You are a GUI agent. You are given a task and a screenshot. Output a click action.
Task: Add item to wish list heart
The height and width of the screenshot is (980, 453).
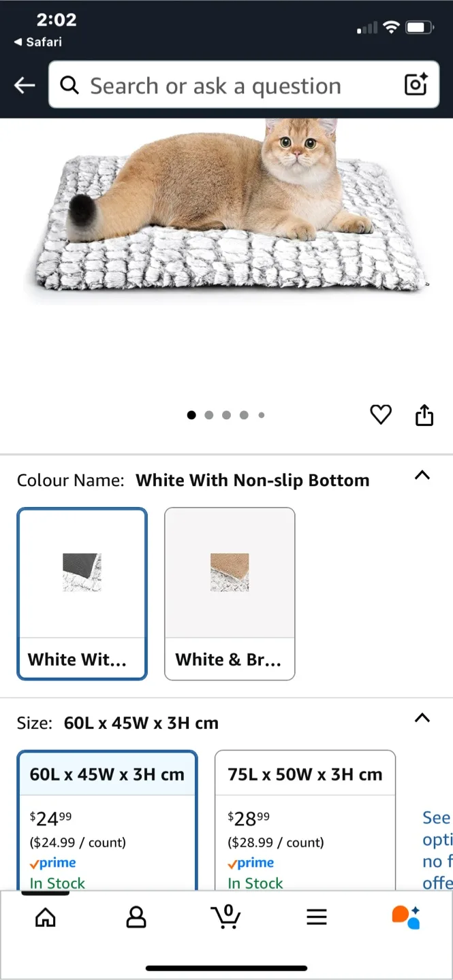381,414
